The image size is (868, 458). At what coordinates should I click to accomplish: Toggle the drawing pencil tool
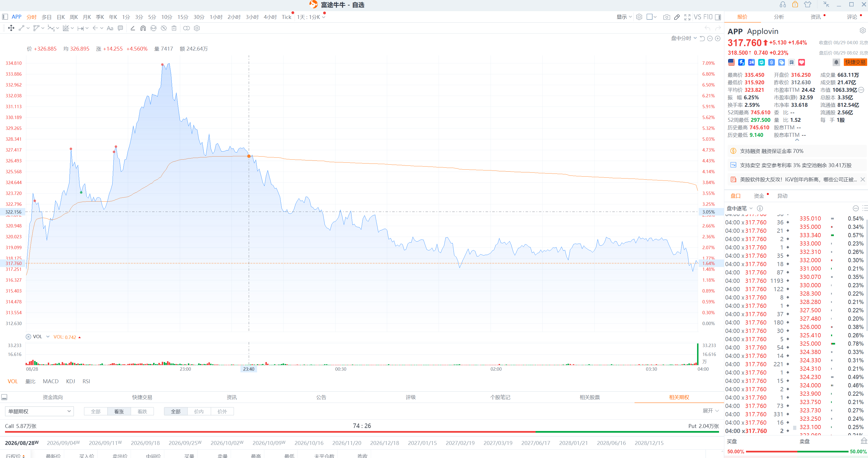tap(677, 17)
